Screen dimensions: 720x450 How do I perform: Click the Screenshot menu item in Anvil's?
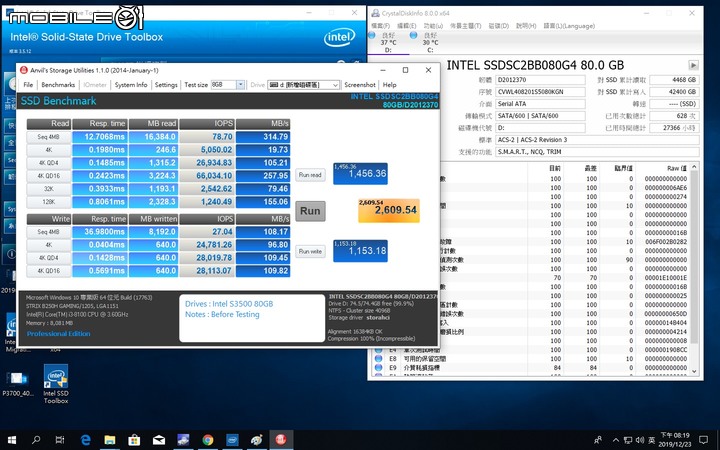(360, 85)
